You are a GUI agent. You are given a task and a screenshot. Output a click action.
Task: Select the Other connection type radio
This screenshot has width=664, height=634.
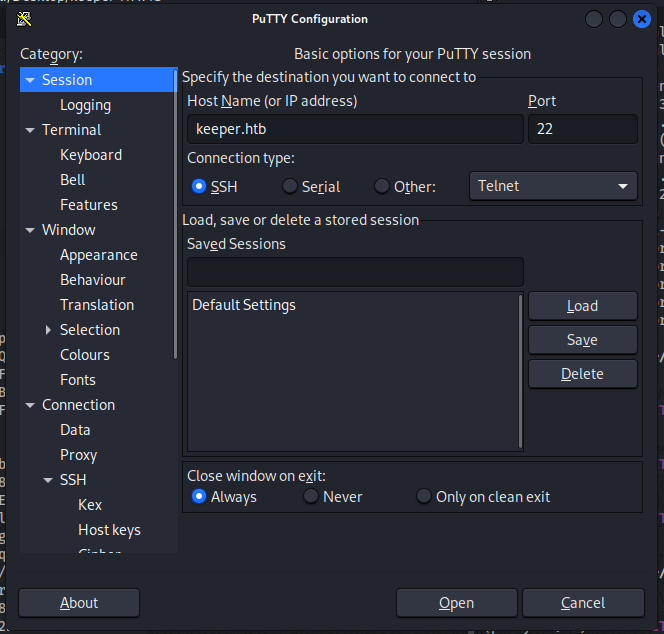click(x=382, y=186)
